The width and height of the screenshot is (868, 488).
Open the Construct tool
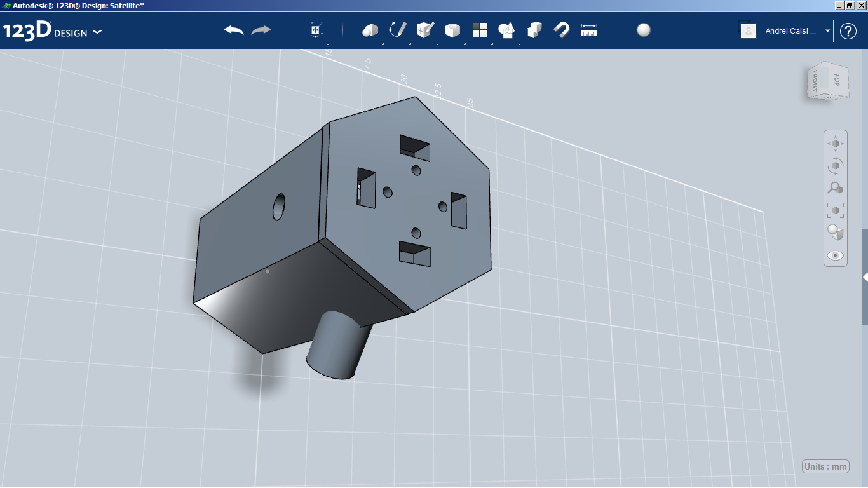pos(425,30)
